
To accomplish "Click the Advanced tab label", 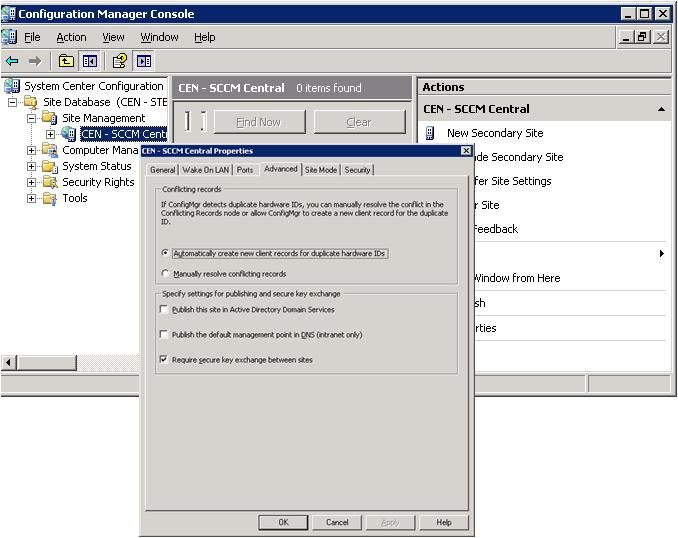I will click(281, 169).
